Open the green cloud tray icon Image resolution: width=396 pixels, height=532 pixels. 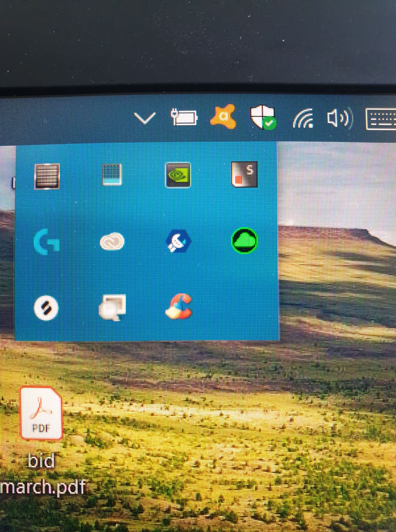245,241
